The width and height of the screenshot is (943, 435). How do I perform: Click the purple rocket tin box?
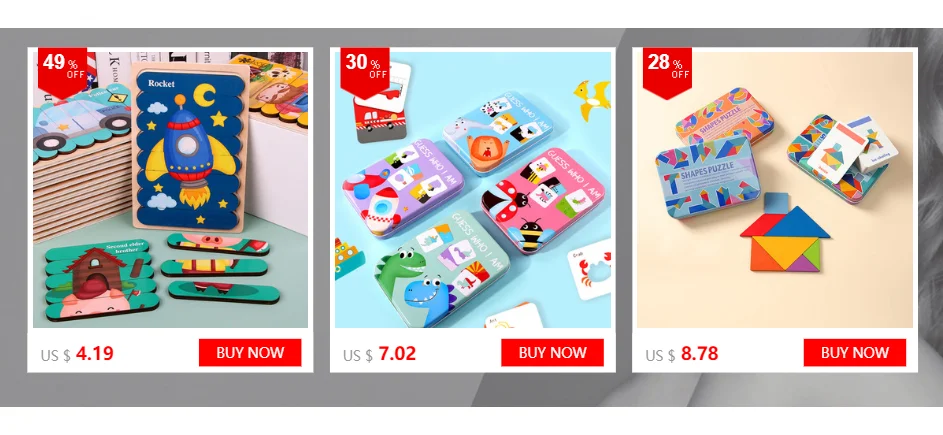coord(402,196)
